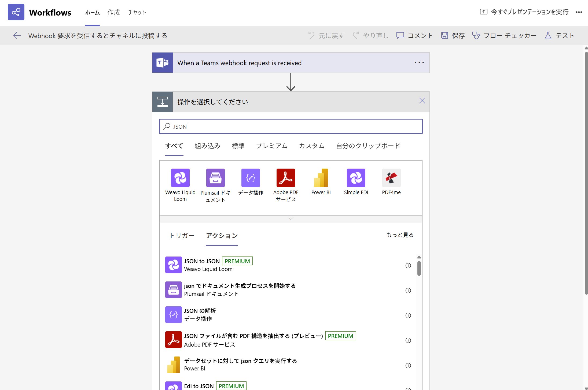Click the Power BI icon in action list

point(174,365)
